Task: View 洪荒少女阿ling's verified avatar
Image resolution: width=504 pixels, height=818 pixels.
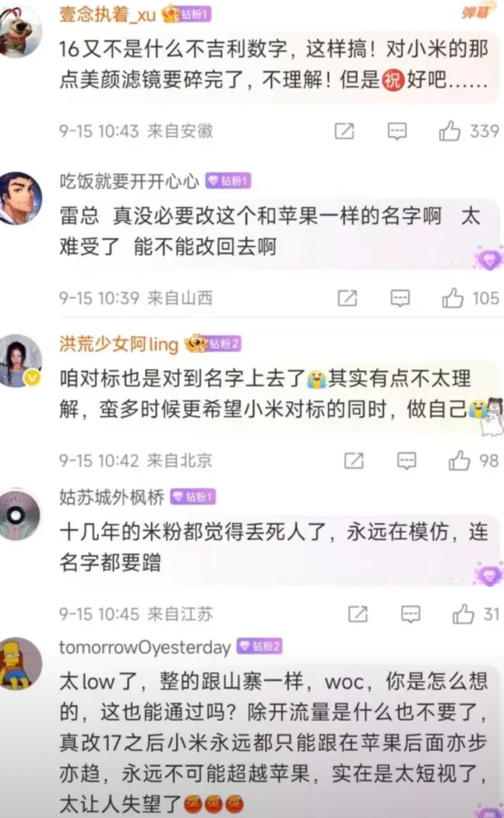Action: coord(20,360)
